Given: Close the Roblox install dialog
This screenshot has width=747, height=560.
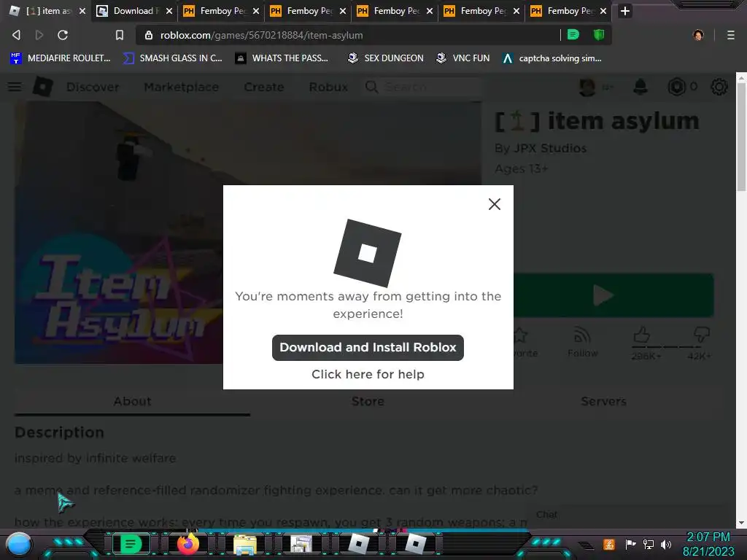Looking at the screenshot, I should (x=495, y=204).
